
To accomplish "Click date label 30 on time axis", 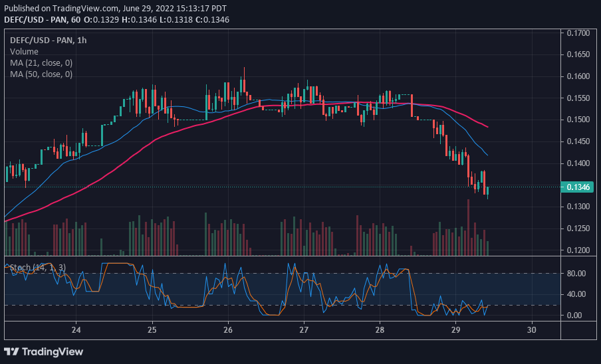I will coord(531,329).
